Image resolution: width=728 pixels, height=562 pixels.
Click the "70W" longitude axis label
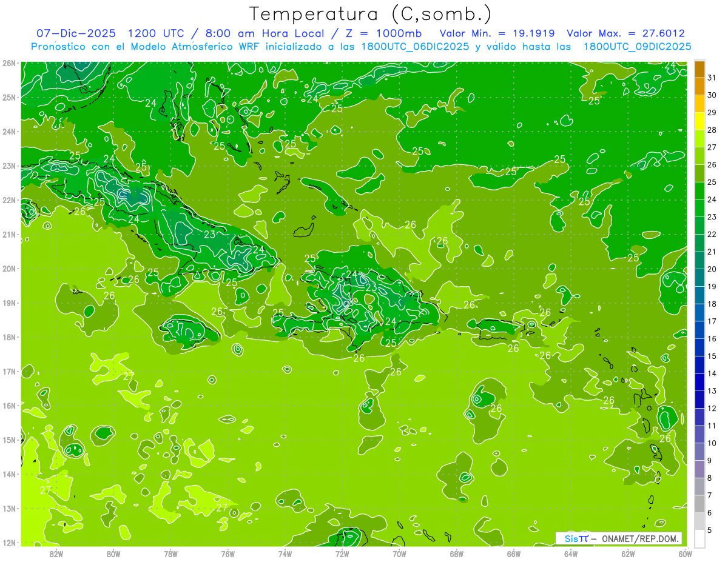click(399, 554)
